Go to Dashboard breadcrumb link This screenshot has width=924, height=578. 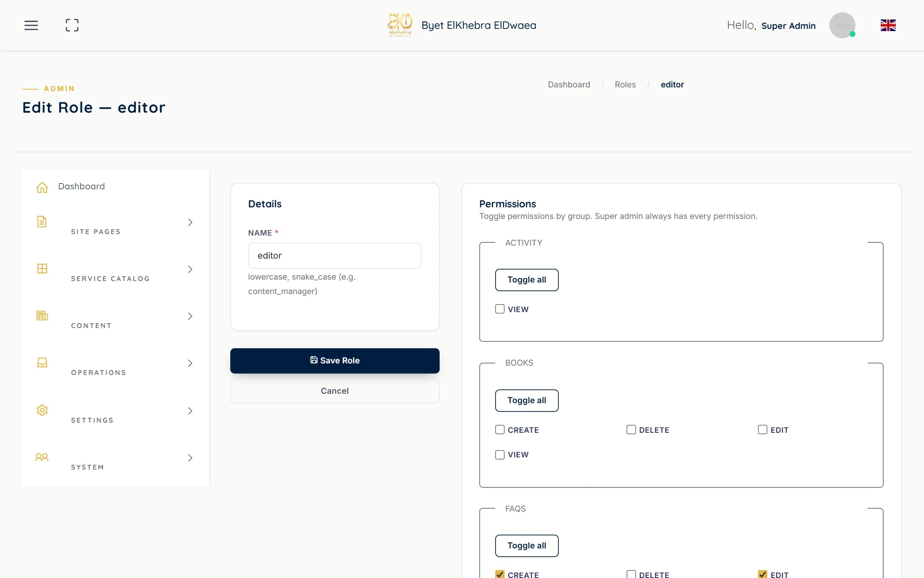[x=568, y=85]
